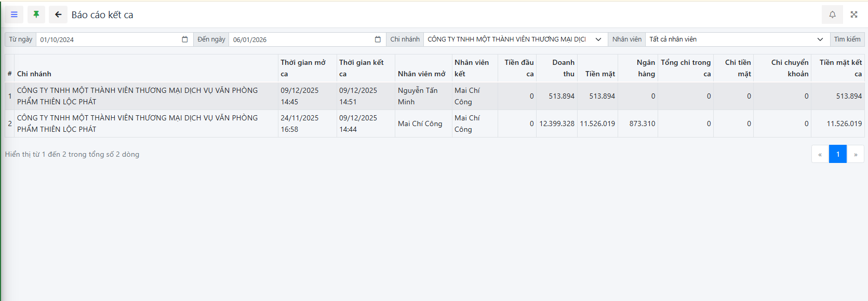The width and height of the screenshot is (868, 301).
Task: Click the 'Từ ngày' date field 01/10/2024
Action: 109,39
